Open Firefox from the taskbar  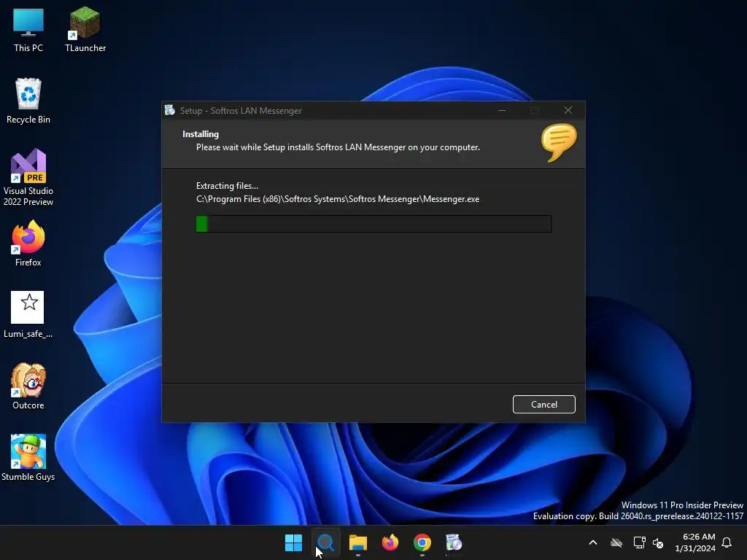click(390, 542)
